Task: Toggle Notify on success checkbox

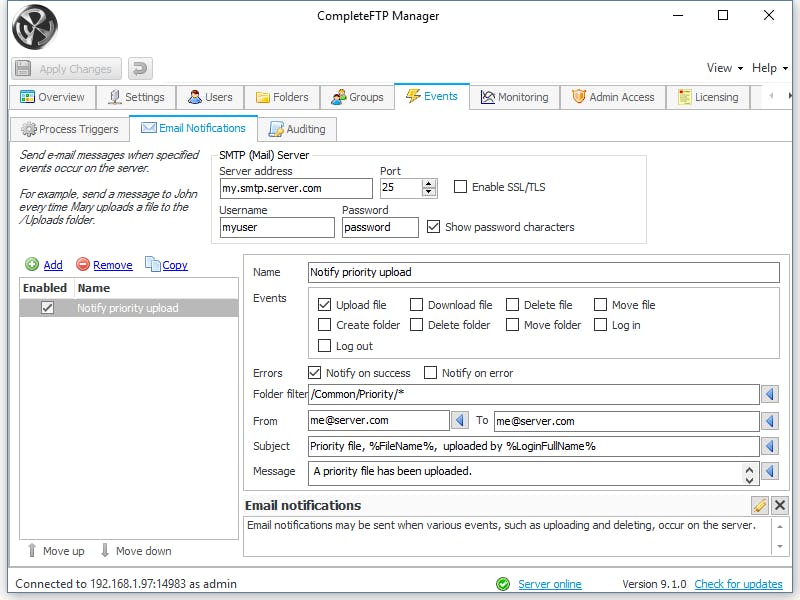Action: pos(314,372)
